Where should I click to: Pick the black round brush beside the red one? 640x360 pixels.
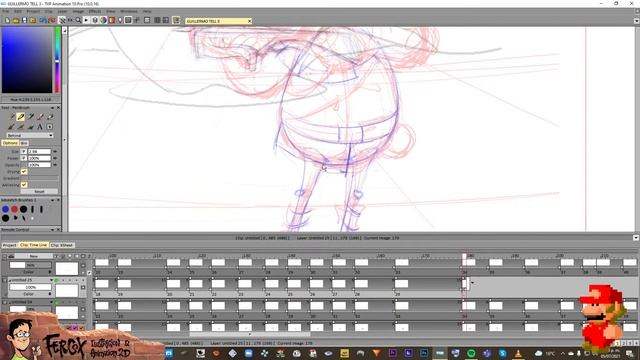(x=24, y=209)
